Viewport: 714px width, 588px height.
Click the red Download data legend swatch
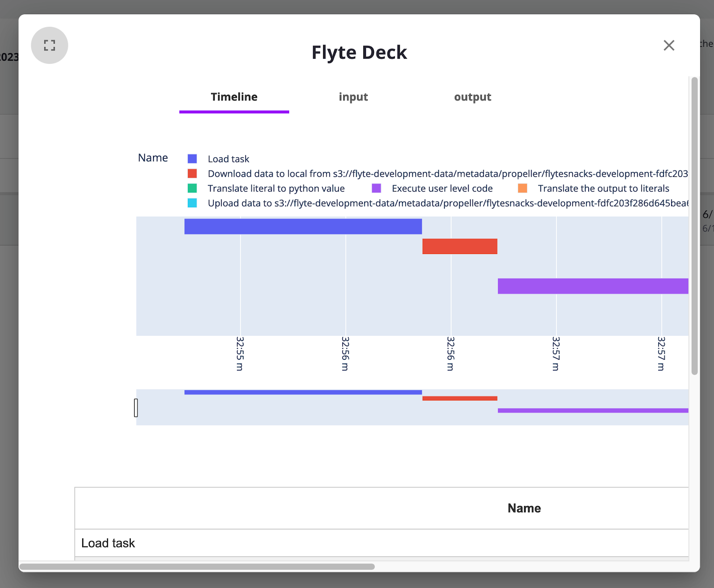tap(192, 173)
